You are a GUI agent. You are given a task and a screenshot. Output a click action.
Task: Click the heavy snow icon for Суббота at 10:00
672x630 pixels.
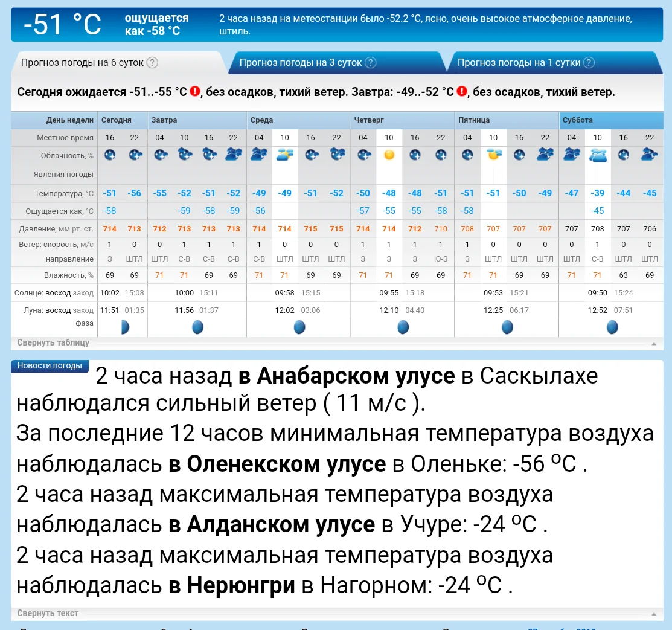point(598,155)
